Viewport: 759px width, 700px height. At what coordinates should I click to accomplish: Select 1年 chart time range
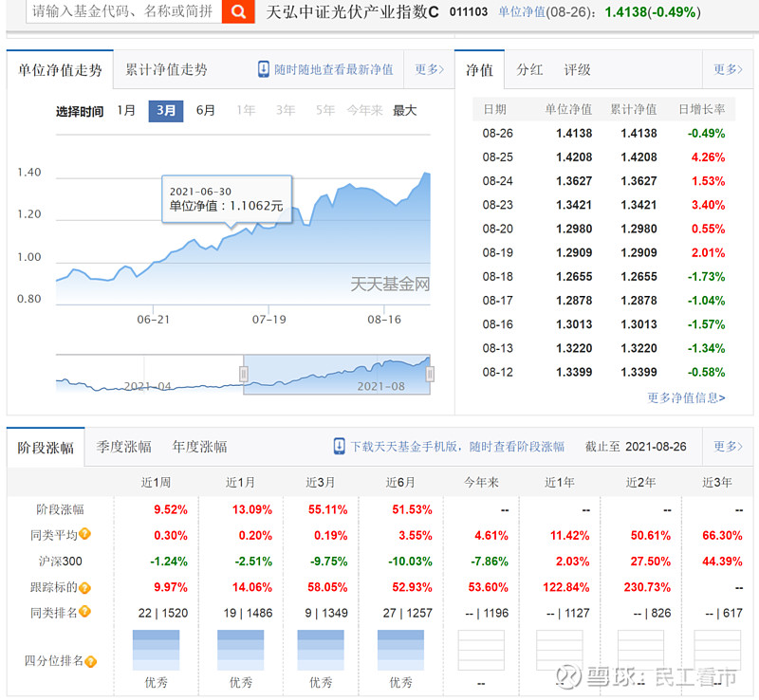pos(246,110)
